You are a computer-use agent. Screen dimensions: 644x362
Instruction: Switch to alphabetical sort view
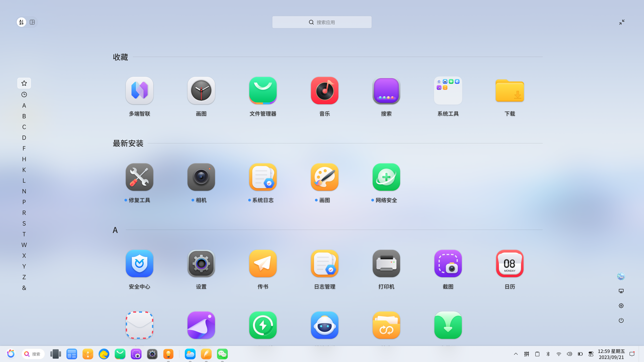[21, 22]
